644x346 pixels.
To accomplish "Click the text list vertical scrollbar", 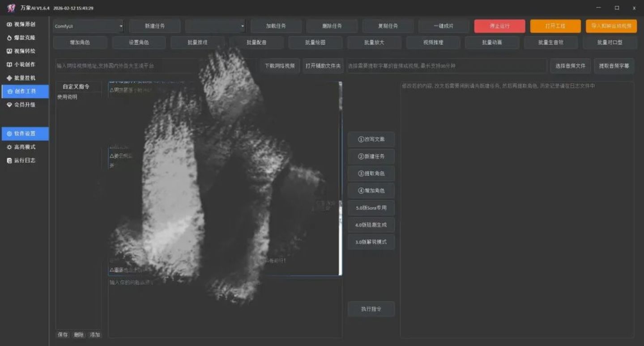I will [x=340, y=179].
